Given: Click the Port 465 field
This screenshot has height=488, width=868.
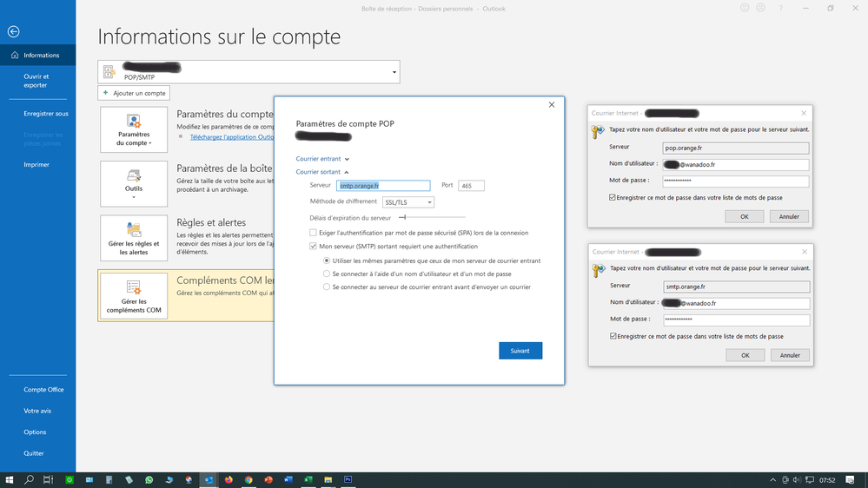Looking at the screenshot, I should tap(471, 186).
